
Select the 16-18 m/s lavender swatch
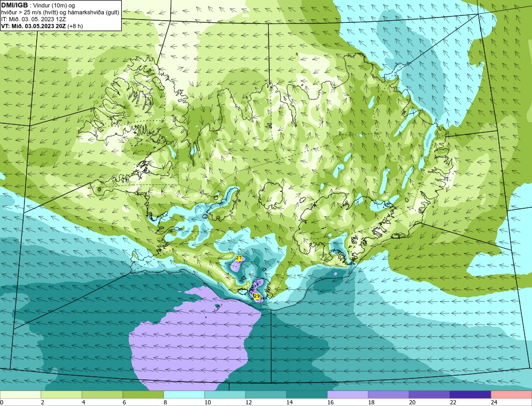click(x=348, y=394)
